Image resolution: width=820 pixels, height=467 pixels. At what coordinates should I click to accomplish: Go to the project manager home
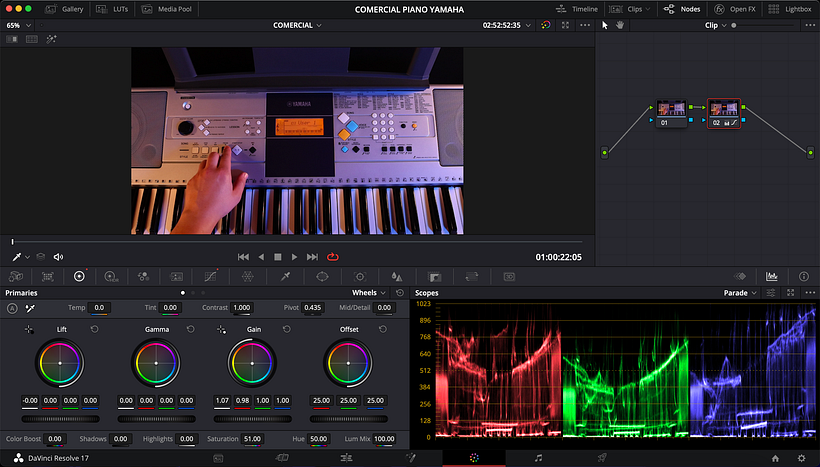click(x=776, y=459)
